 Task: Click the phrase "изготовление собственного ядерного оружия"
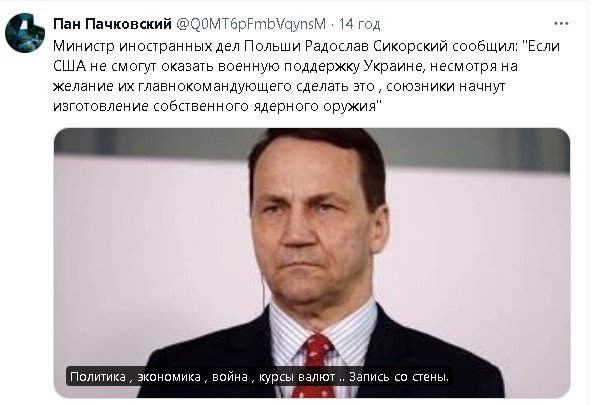click(x=214, y=106)
